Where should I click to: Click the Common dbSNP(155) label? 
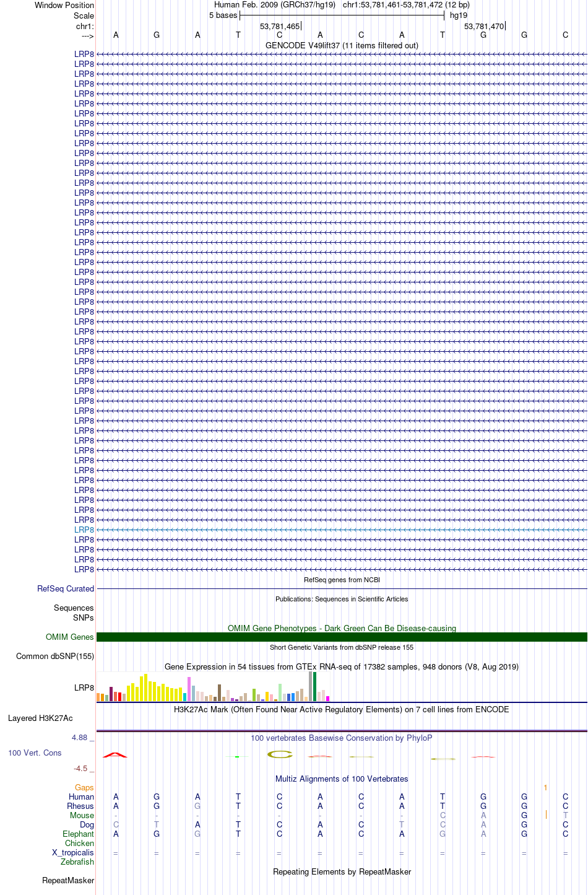(x=55, y=656)
